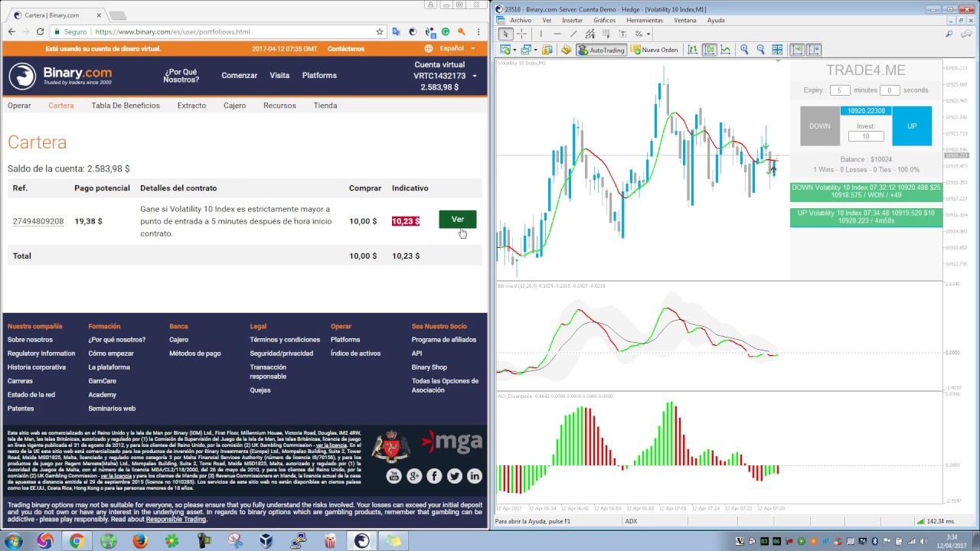This screenshot has height=551, width=980.
Task: Click VirtualBox icon in Windows taskbar
Action: (x=266, y=541)
